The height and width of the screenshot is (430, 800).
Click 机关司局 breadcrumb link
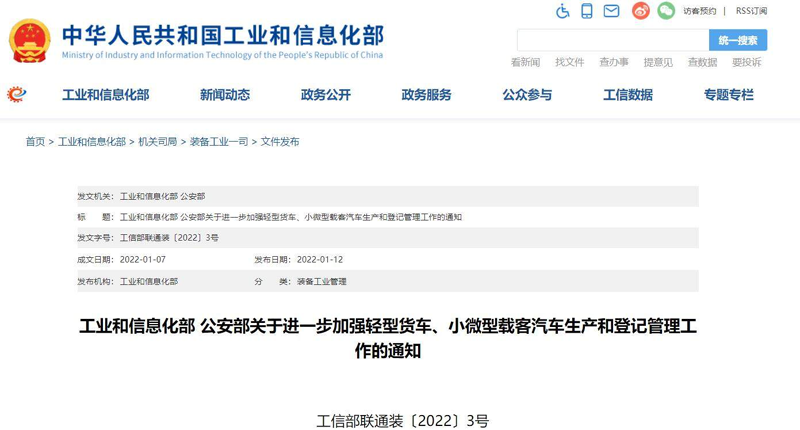[x=158, y=142]
